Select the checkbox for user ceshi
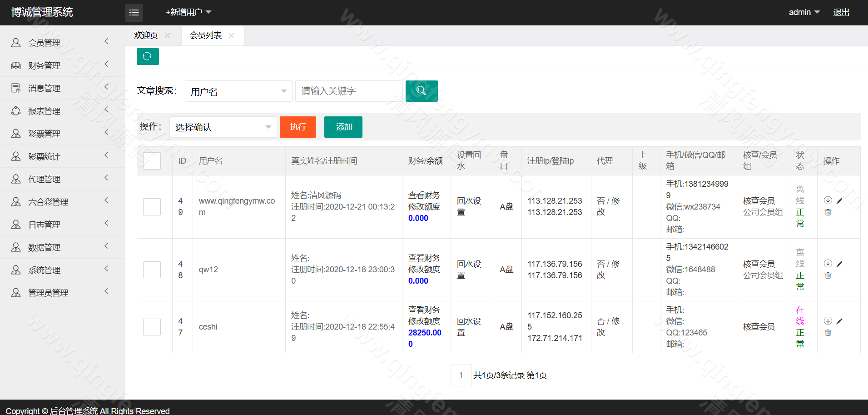Viewport: 868px width, 415px height. point(152,327)
